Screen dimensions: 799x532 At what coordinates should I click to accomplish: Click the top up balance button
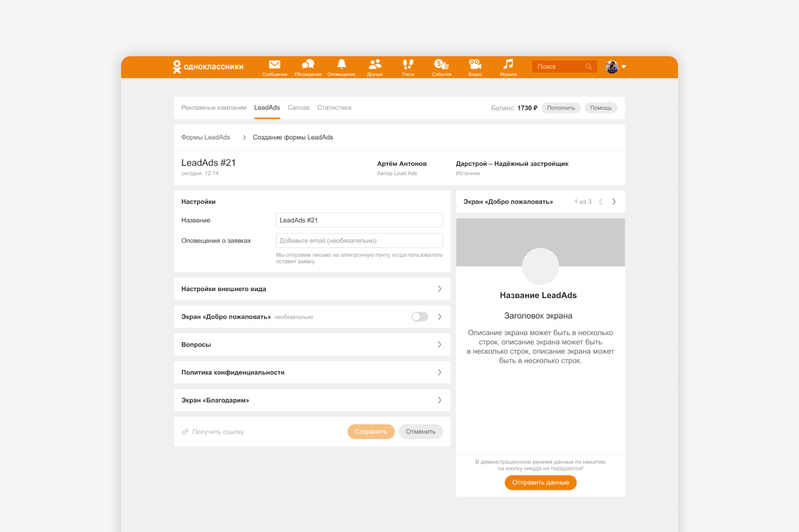(561, 108)
